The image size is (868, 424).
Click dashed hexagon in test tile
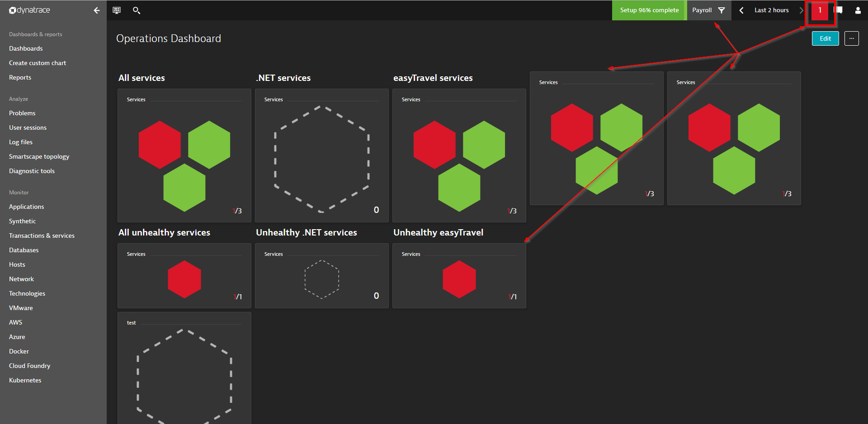tap(184, 377)
